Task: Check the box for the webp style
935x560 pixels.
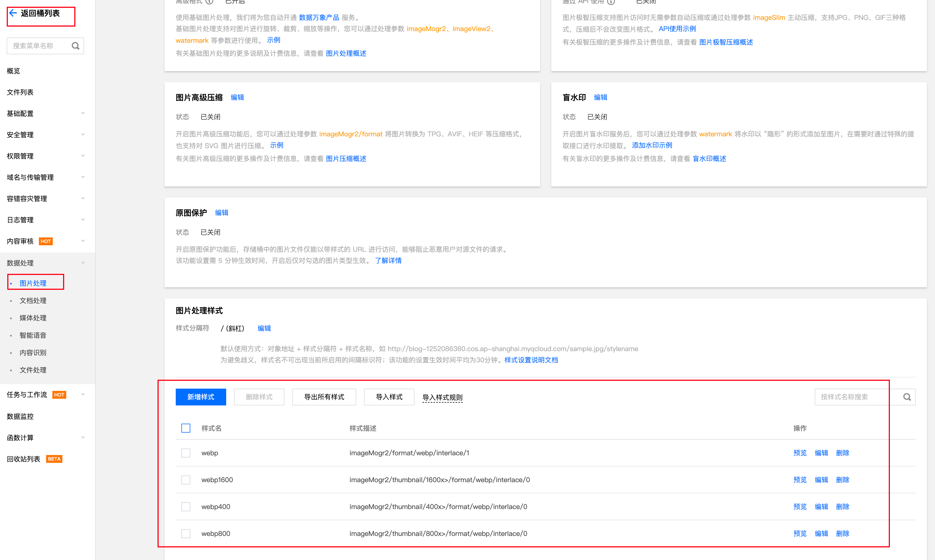Action: 186,453
